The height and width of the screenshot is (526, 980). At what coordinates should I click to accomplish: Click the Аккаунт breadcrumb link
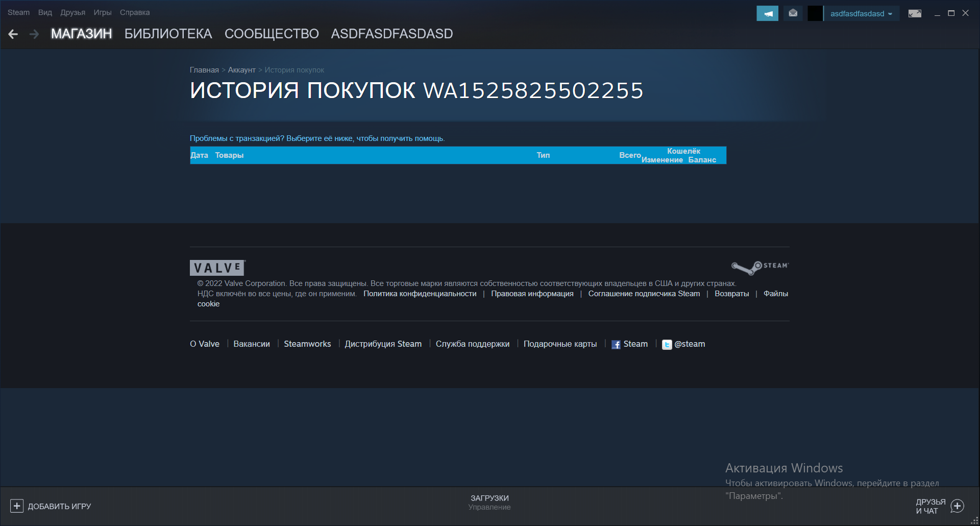click(x=241, y=70)
